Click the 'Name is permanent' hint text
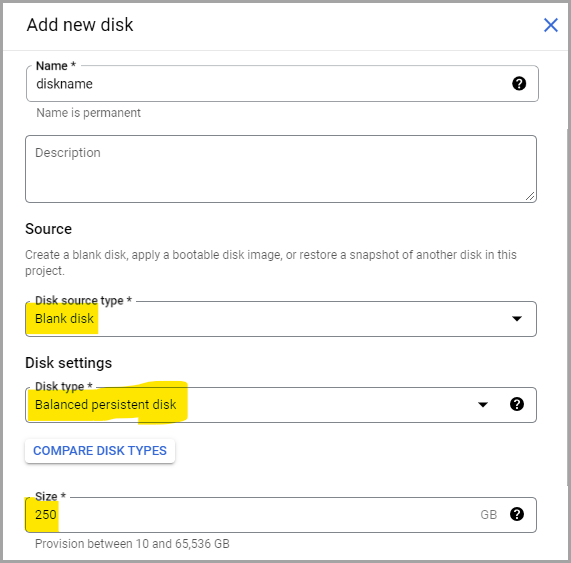Screen dimensions: 571x563 point(88,113)
